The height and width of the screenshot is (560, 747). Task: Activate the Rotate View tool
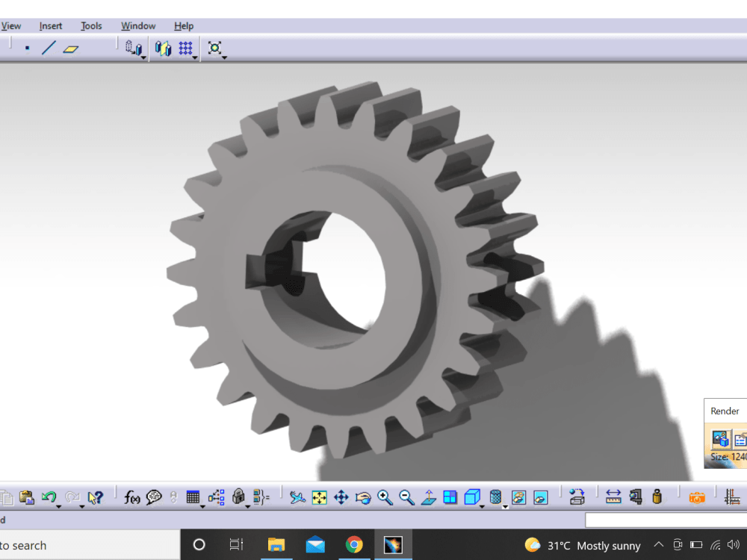(x=363, y=497)
